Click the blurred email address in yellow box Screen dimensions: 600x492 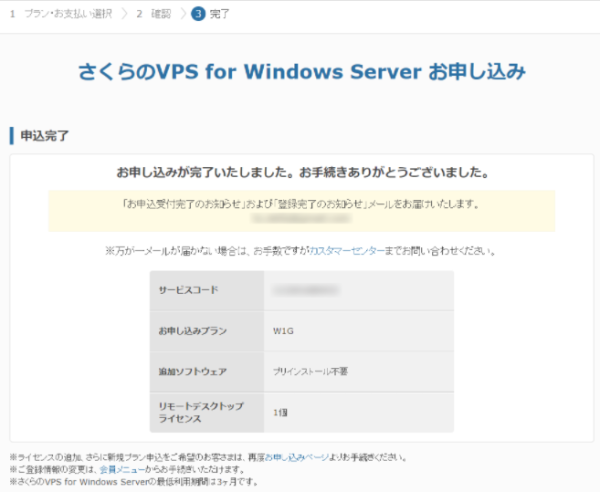click(x=301, y=218)
